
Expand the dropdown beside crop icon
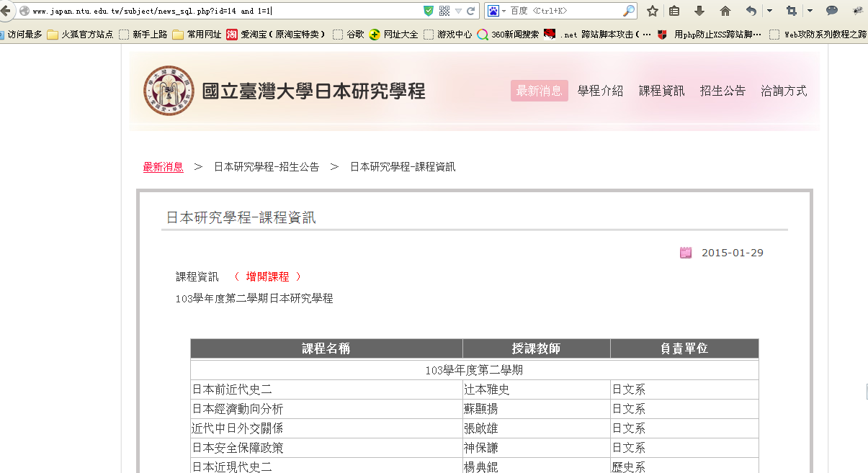[x=810, y=11]
